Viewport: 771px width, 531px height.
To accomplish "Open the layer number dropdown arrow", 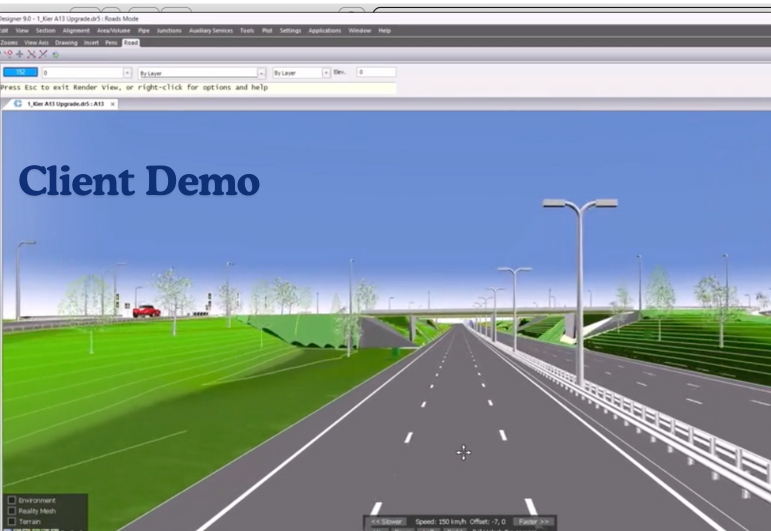I will pyautogui.click(x=127, y=73).
